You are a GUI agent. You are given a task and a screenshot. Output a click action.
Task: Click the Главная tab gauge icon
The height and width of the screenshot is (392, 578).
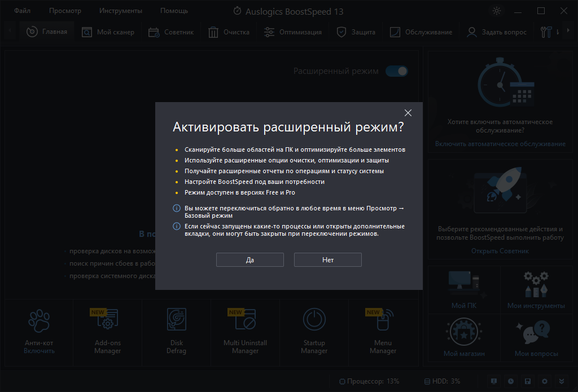32,32
